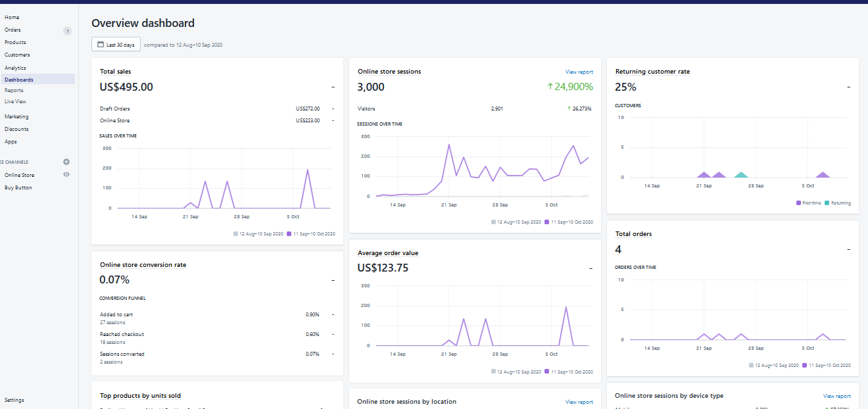The width and height of the screenshot is (868, 409).
Task: Add a new sales channel with plus icon
Action: (x=66, y=162)
